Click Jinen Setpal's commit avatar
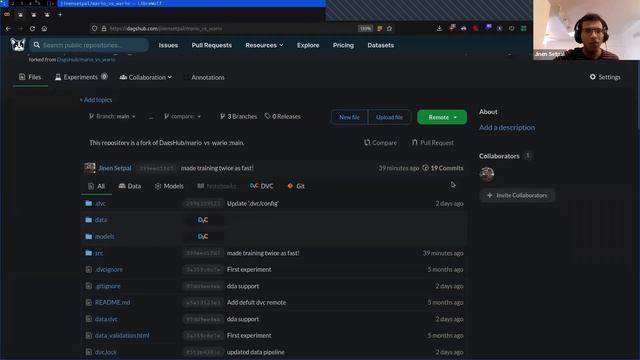 (90, 168)
